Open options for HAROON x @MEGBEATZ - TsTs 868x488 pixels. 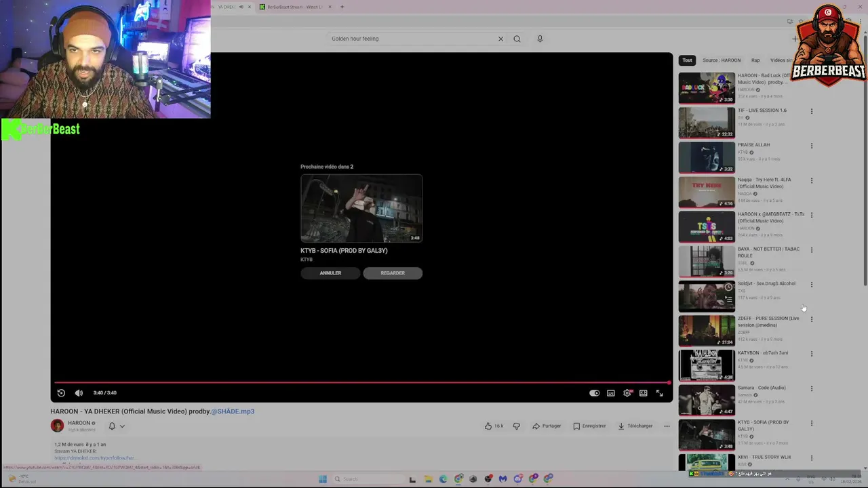tap(811, 215)
